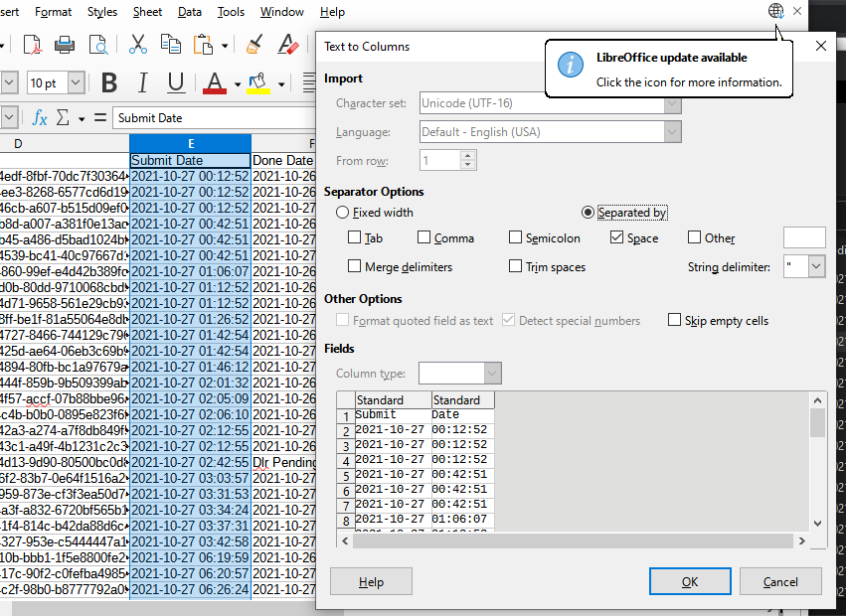Uncheck the Space separator checkbox
Image resolution: width=846 pixels, height=616 pixels.
pyautogui.click(x=616, y=237)
